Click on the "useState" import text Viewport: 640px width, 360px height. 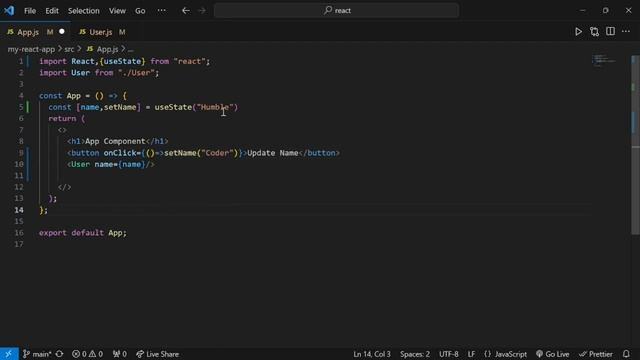click(122, 61)
